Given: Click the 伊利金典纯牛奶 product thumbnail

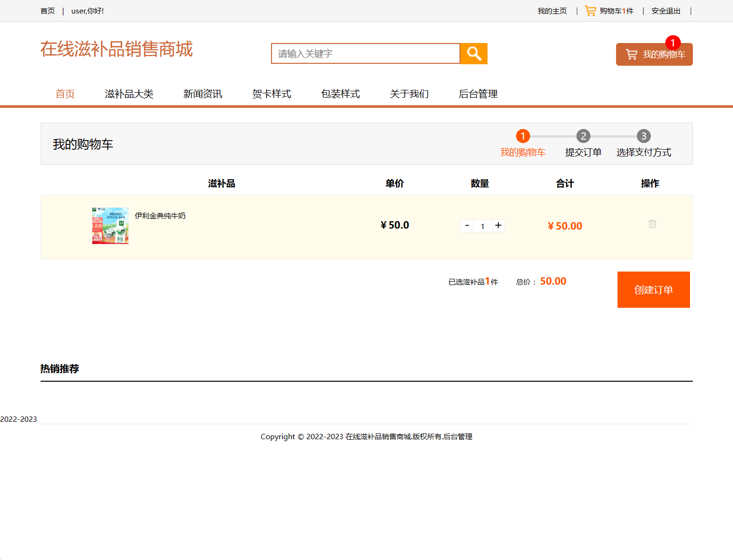Looking at the screenshot, I should 110,225.
